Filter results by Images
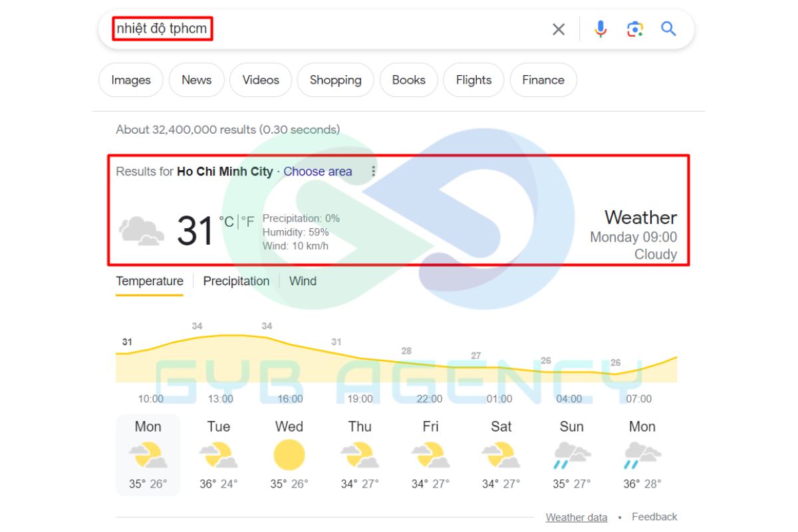Screen dimensions: 798x532 coord(131,80)
